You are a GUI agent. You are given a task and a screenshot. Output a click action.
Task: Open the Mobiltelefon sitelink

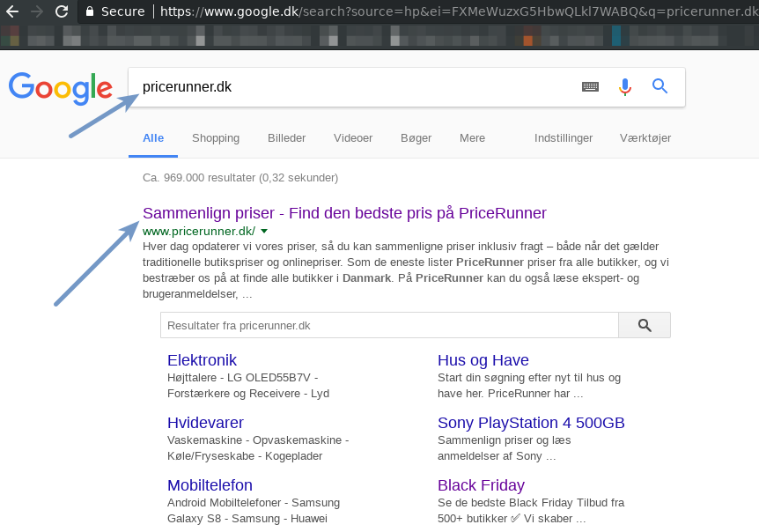[x=210, y=485]
